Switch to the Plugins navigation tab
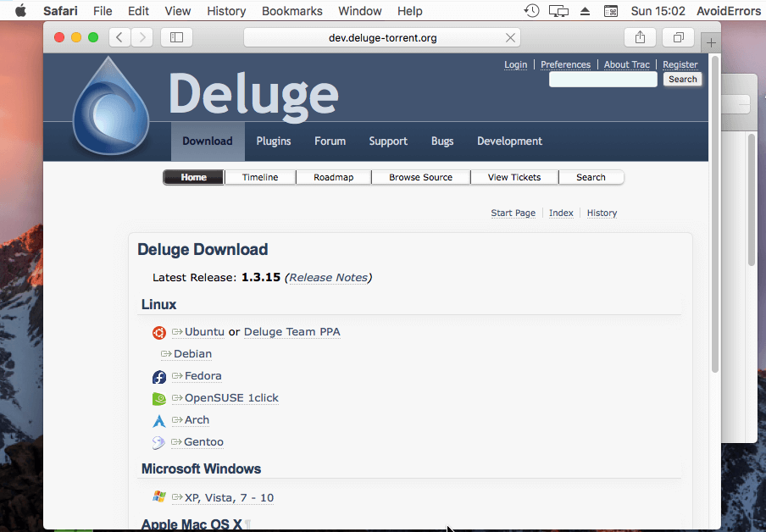 (274, 141)
